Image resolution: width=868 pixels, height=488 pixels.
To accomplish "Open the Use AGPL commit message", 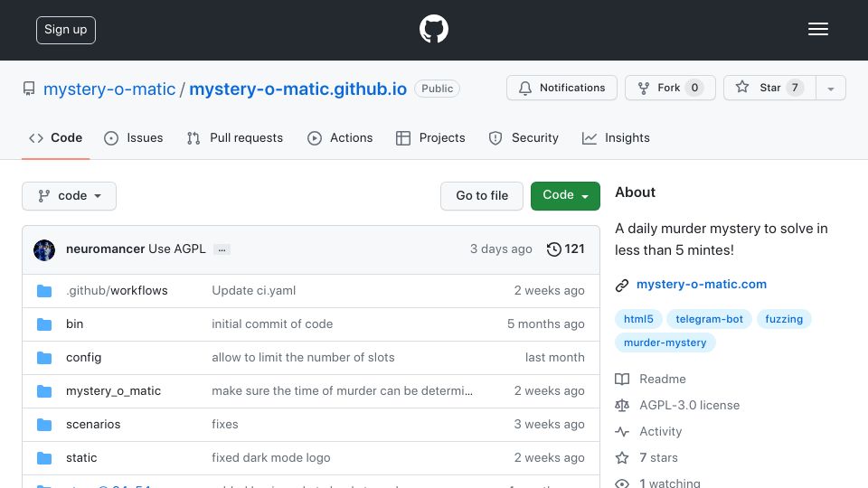I will coord(176,249).
